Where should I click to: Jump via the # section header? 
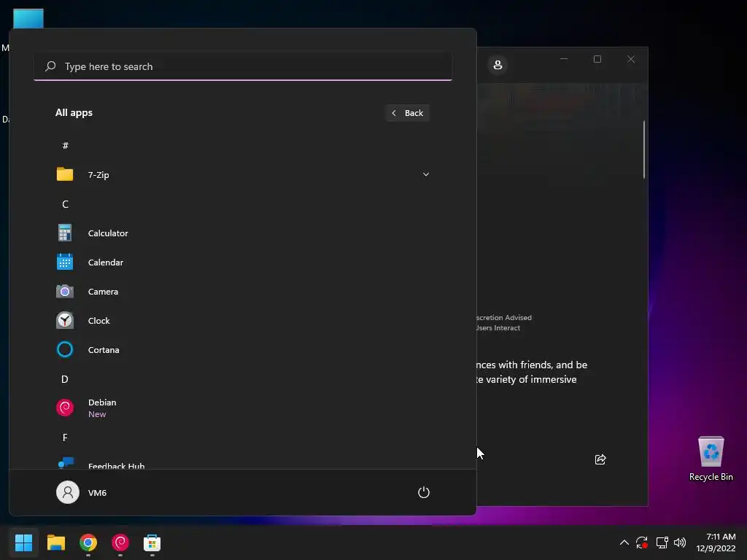(x=65, y=145)
